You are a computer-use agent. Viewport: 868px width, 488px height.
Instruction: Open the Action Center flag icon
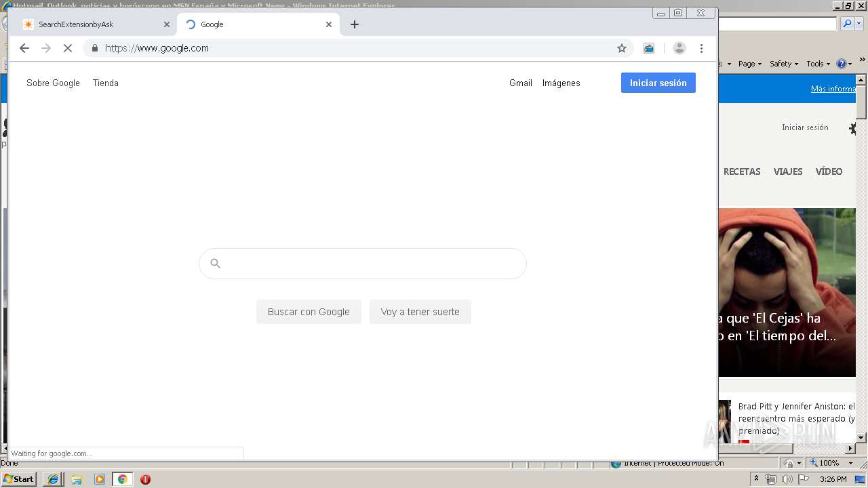[804, 479]
